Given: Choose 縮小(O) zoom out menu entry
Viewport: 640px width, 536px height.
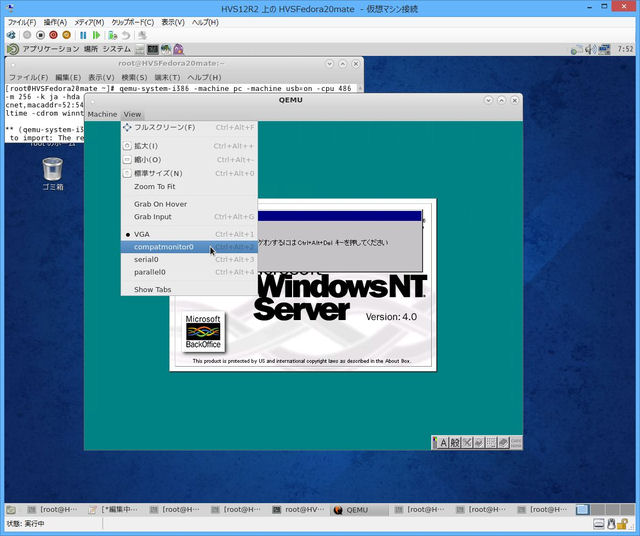Looking at the screenshot, I should click(189, 160).
